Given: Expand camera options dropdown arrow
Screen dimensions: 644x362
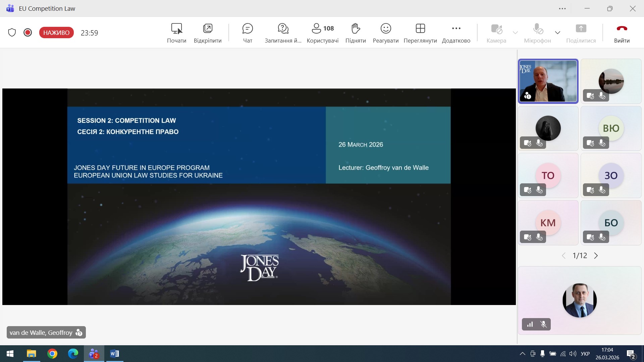Looking at the screenshot, I should (x=515, y=33).
